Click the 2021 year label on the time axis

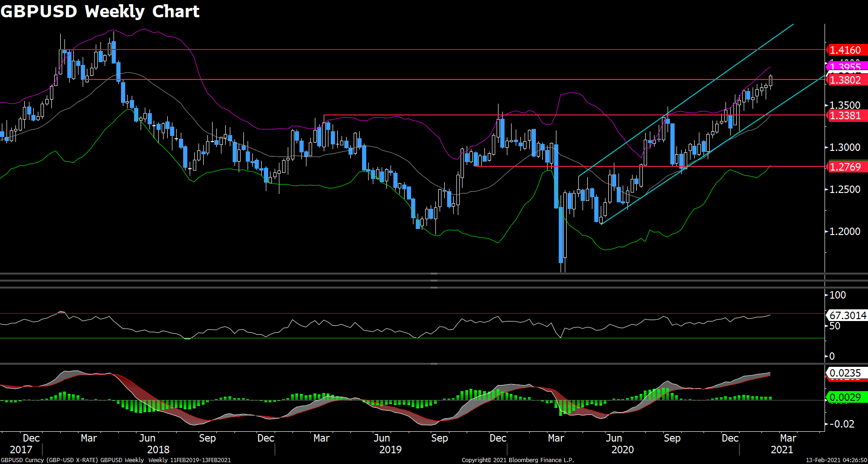pyautogui.click(x=782, y=450)
